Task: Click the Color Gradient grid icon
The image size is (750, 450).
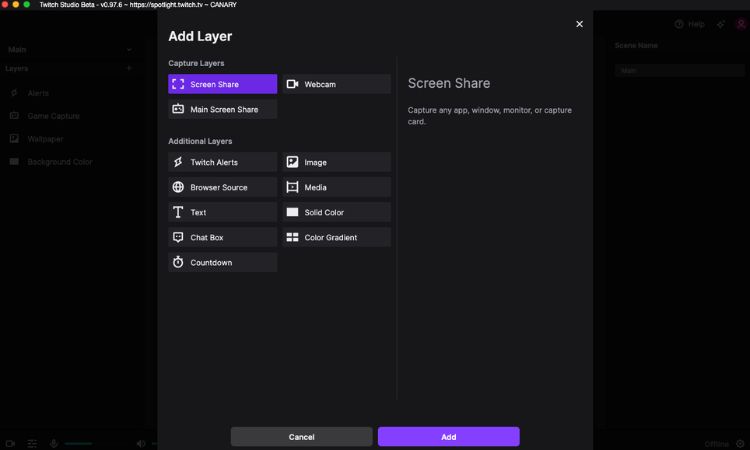Action: coord(292,237)
